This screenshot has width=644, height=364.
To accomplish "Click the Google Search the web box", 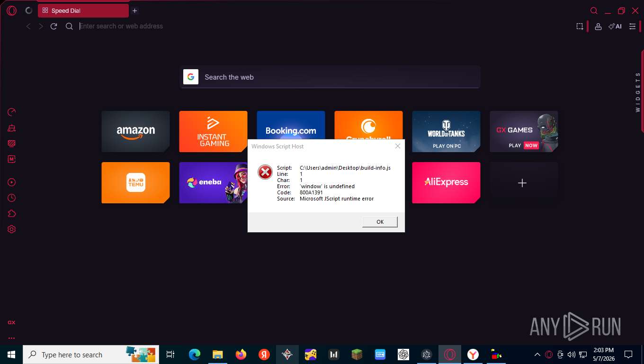I will pyautogui.click(x=330, y=77).
